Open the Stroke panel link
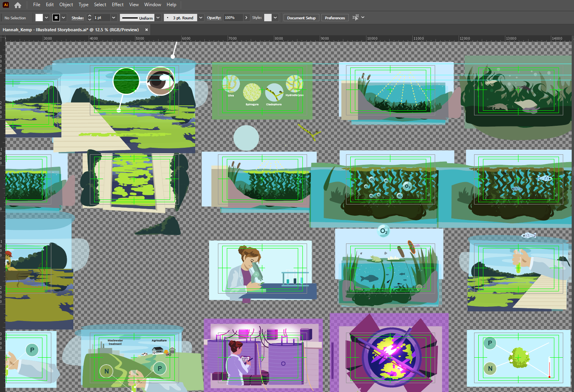This screenshot has width=574, height=392. click(x=78, y=18)
